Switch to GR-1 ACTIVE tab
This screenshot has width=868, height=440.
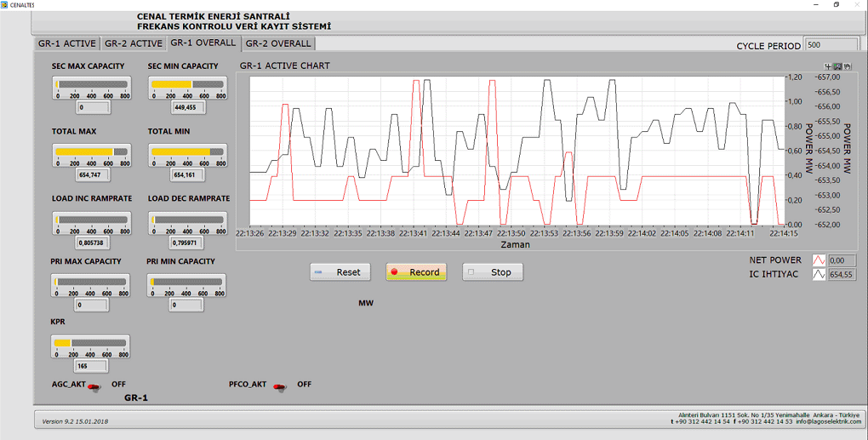[x=67, y=43]
